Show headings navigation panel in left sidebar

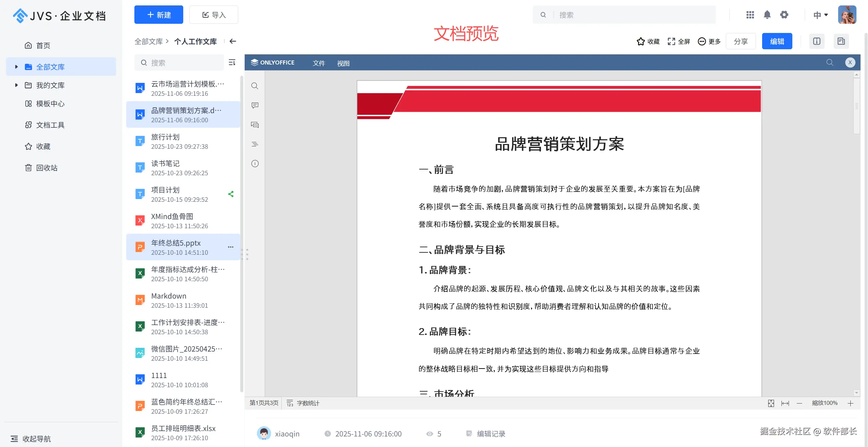[x=255, y=144]
